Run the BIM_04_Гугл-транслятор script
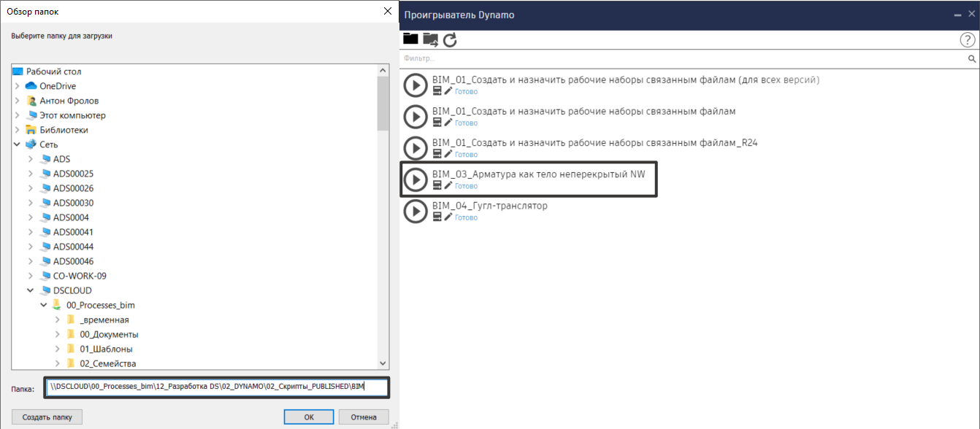The width and height of the screenshot is (980, 429). (x=416, y=212)
